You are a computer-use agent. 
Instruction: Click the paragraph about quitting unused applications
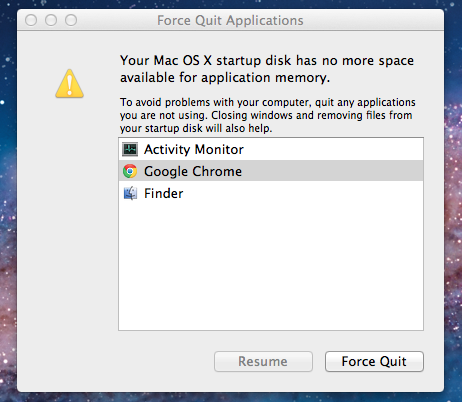(x=268, y=115)
